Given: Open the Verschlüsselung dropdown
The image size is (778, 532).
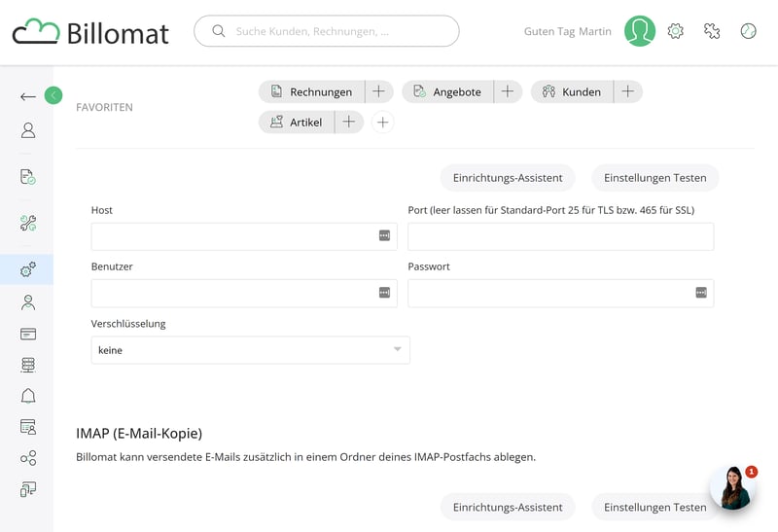Looking at the screenshot, I should [250, 350].
